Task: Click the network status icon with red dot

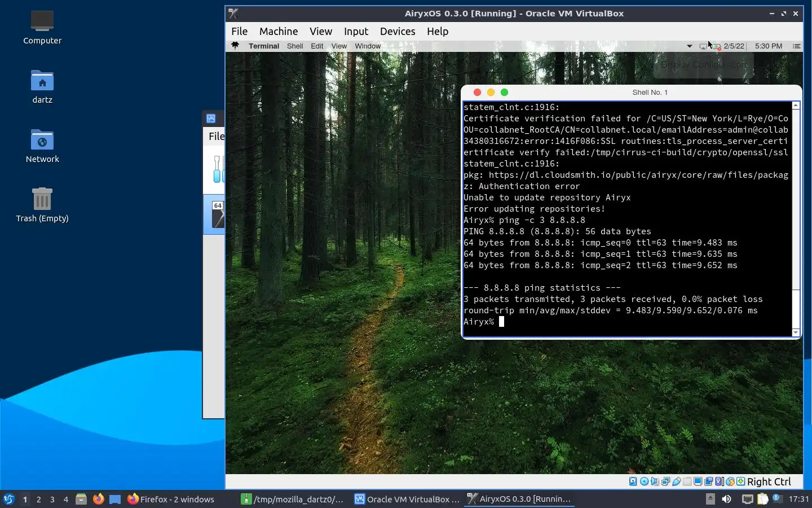Action: click(x=717, y=46)
